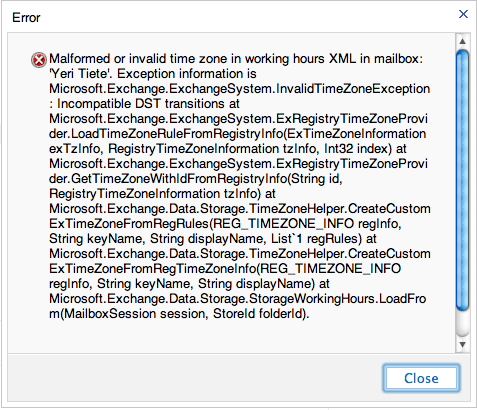Click the 'RegistryTimeZoneInformation tzInfo) at' line
Image resolution: width=477 pixels, height=410 pixels.
pyautogui.click(x=162, y=194)
